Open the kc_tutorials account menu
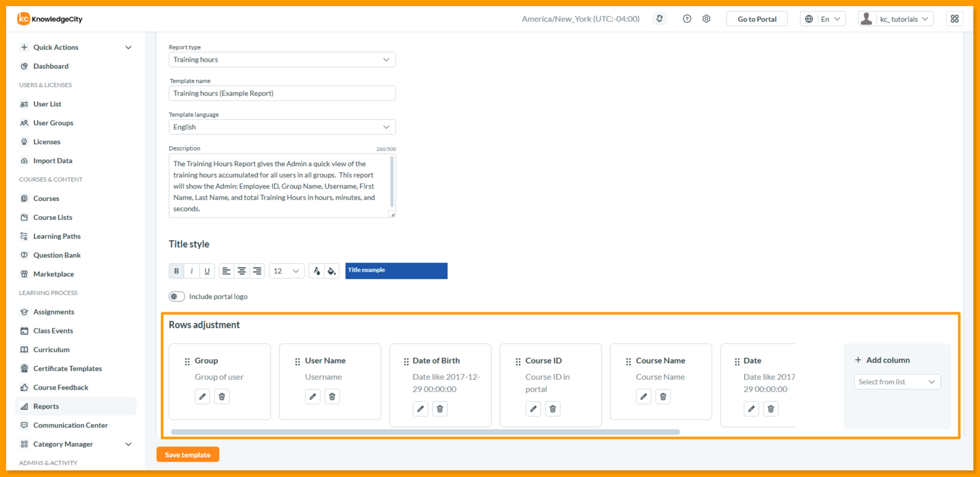The image size is (980, 477). click(x=896, y=19)
